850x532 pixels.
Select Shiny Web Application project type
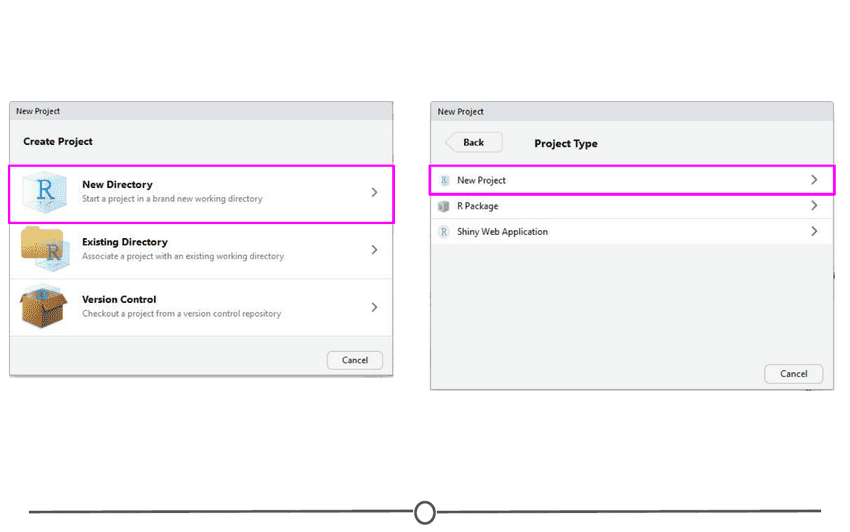(x=632, y=232)
